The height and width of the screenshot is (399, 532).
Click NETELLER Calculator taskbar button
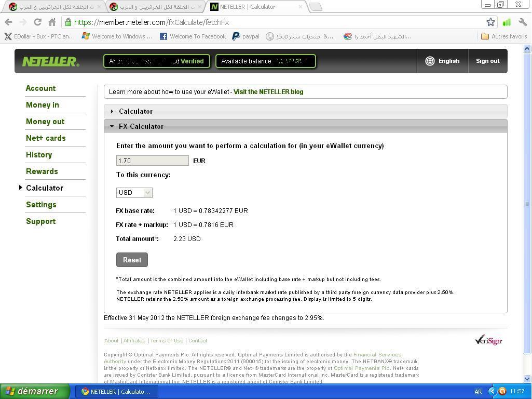[116, 392]
